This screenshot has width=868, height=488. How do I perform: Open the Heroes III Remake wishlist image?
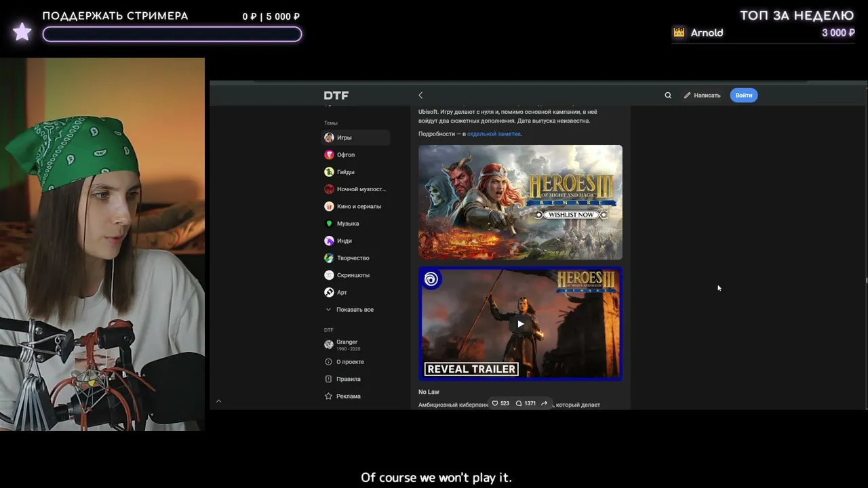520,202
